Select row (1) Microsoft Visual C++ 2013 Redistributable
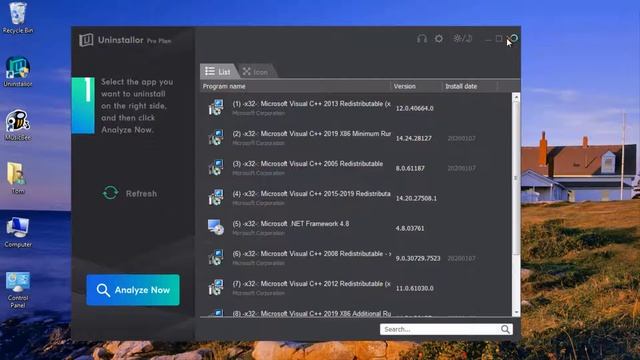Screen dimensions: 640x360 [356, 108]
